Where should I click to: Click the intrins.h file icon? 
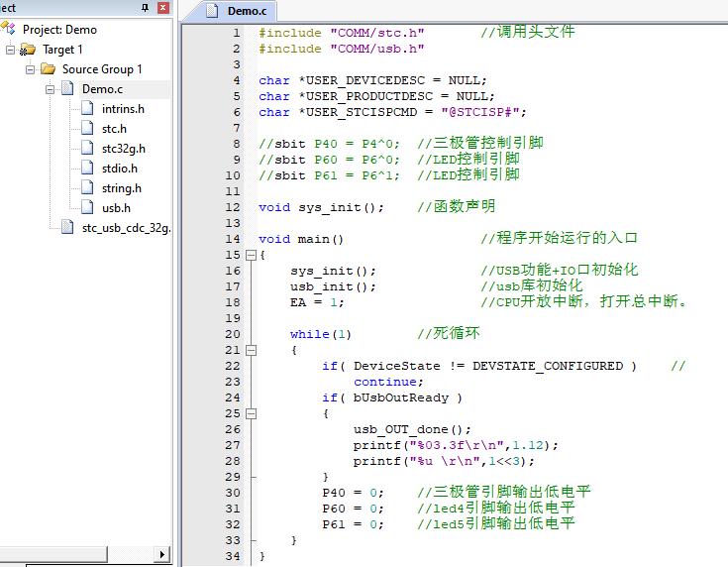coord(87,109)
